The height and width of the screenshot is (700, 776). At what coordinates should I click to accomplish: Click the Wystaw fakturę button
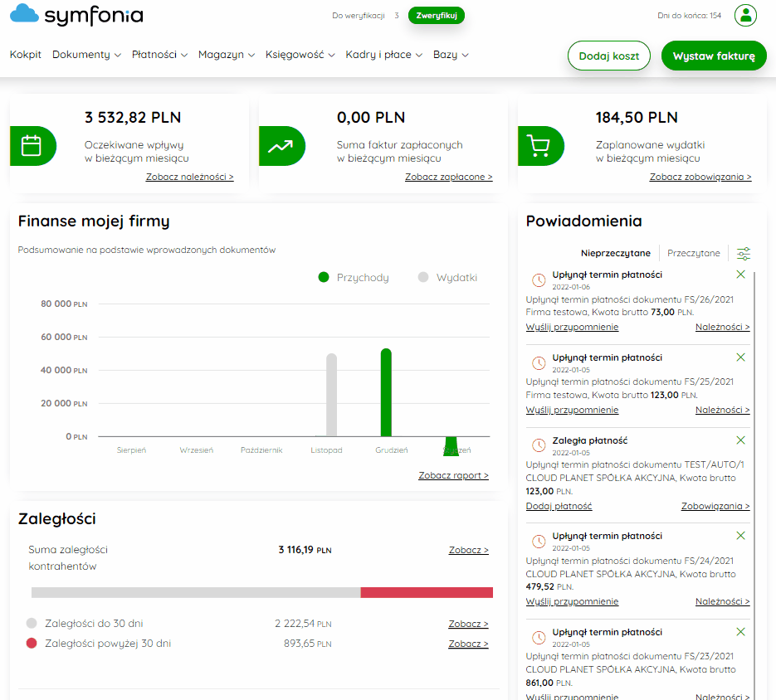pos(714,56)
